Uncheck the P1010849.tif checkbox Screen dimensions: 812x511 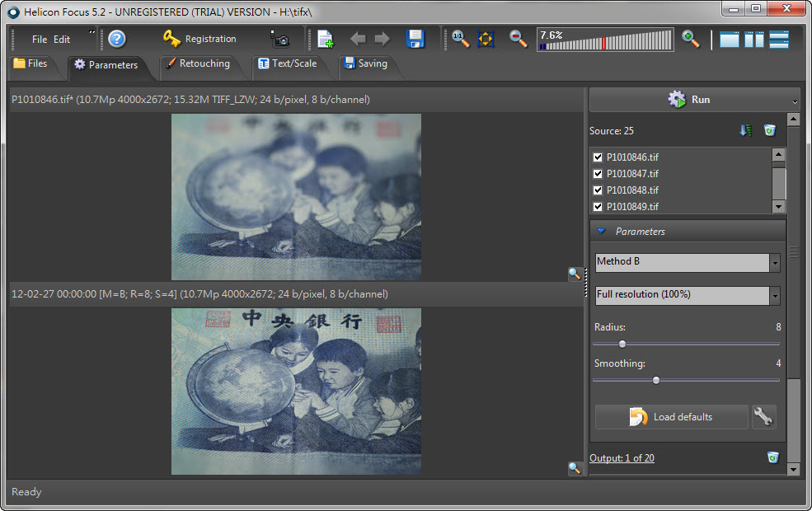click(598, 207)
